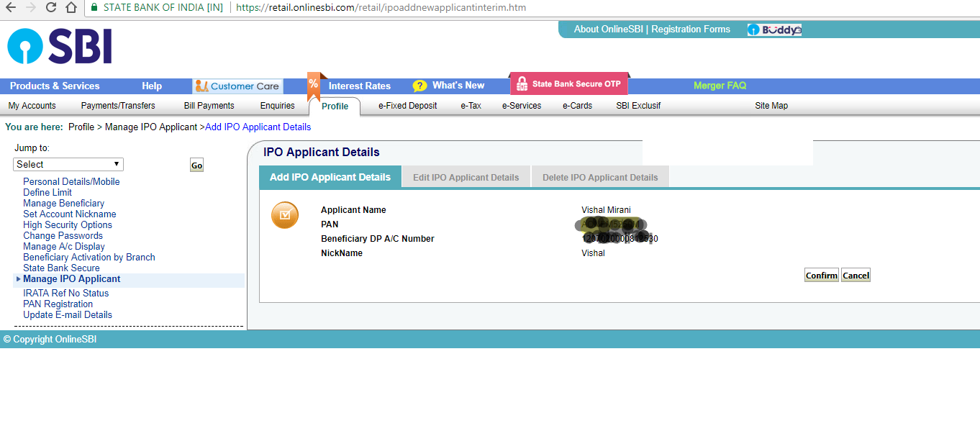Screen dimensions: 980x436
Task: Open Update E-mail Details link
Action: click(68, 315)
